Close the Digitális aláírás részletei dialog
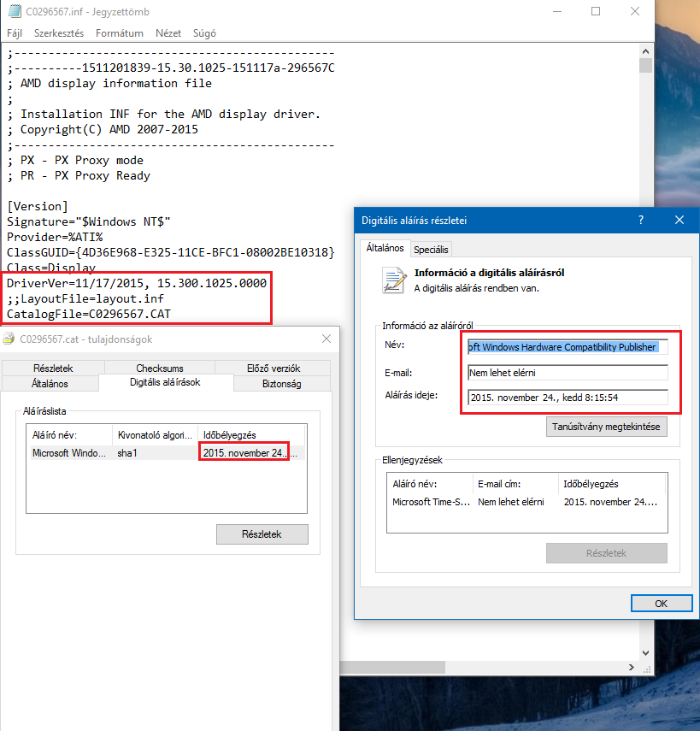Viewport: 700px width, 731px height. tap(679, 220)
